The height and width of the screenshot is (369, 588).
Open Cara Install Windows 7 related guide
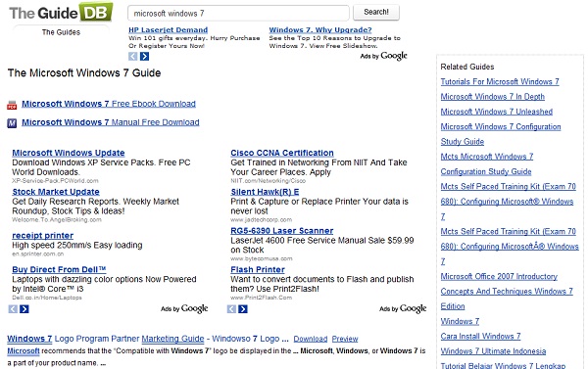[x=481, y=337]
